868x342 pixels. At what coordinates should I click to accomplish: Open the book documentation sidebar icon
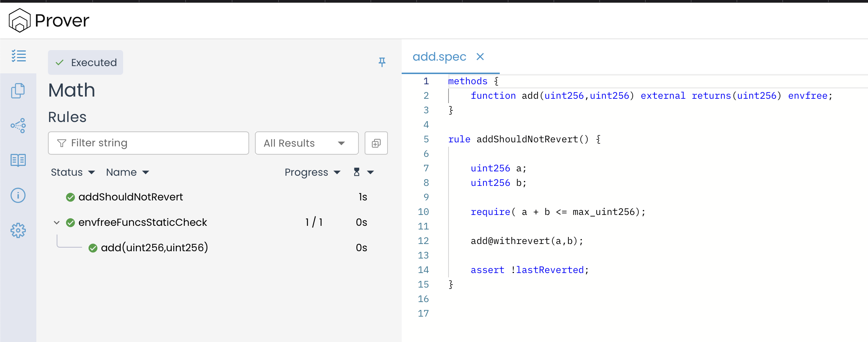(18, 160)
